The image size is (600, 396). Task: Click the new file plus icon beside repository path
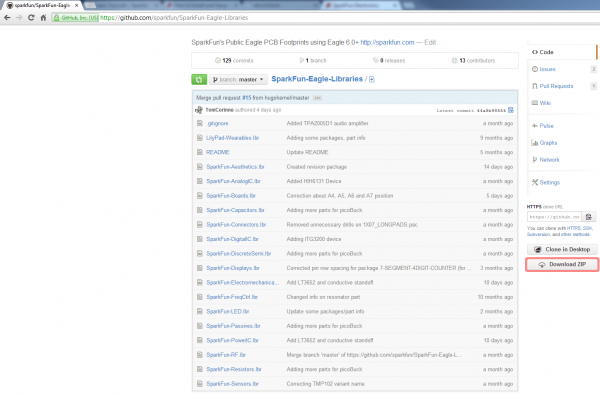coord(372,79)
